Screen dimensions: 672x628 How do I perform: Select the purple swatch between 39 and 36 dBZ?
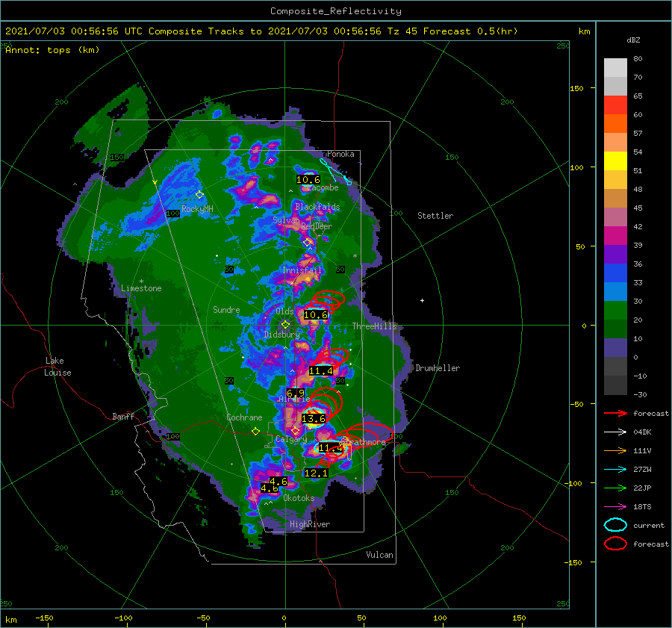[615, 254]
